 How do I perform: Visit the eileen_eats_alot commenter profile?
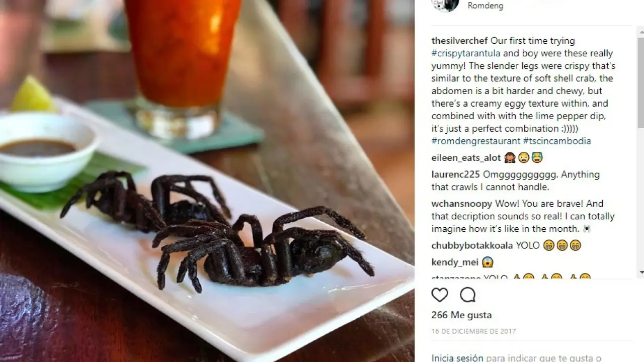[x=466, y=158]
